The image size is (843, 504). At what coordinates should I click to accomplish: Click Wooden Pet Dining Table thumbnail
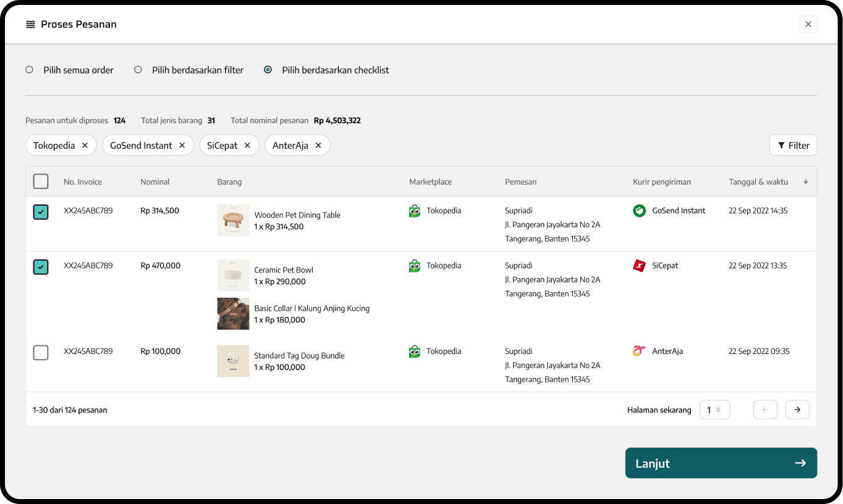pyautogui.click(x=233, y=220)
